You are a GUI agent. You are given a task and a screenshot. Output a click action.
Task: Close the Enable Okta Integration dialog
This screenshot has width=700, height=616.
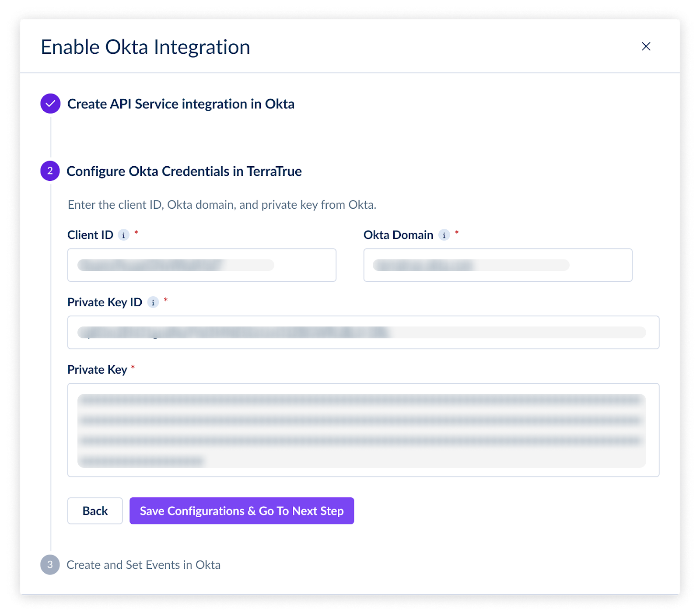pos(646,46)
